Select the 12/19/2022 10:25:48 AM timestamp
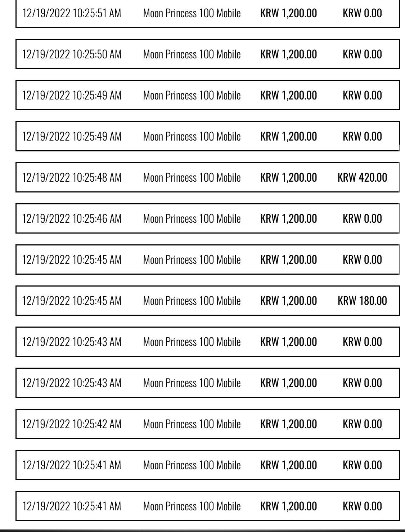 click(x=72, y=178)
